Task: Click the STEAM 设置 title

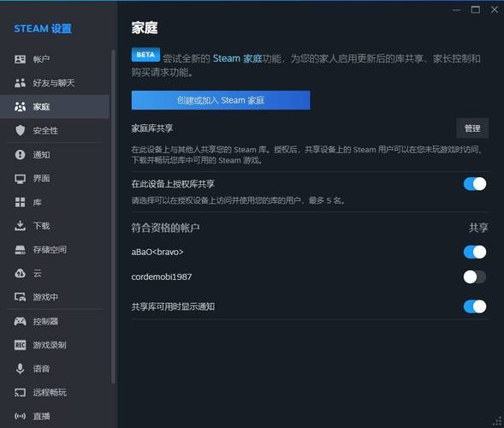Action: 43,28
